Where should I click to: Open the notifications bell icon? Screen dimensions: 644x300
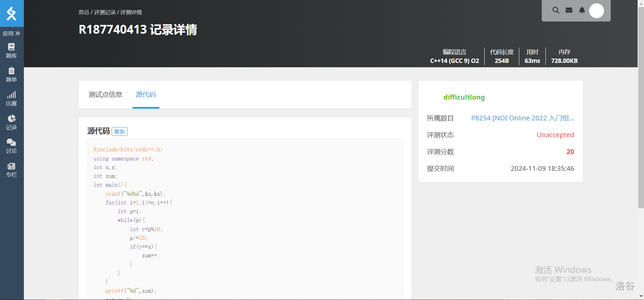pos(582,10)
